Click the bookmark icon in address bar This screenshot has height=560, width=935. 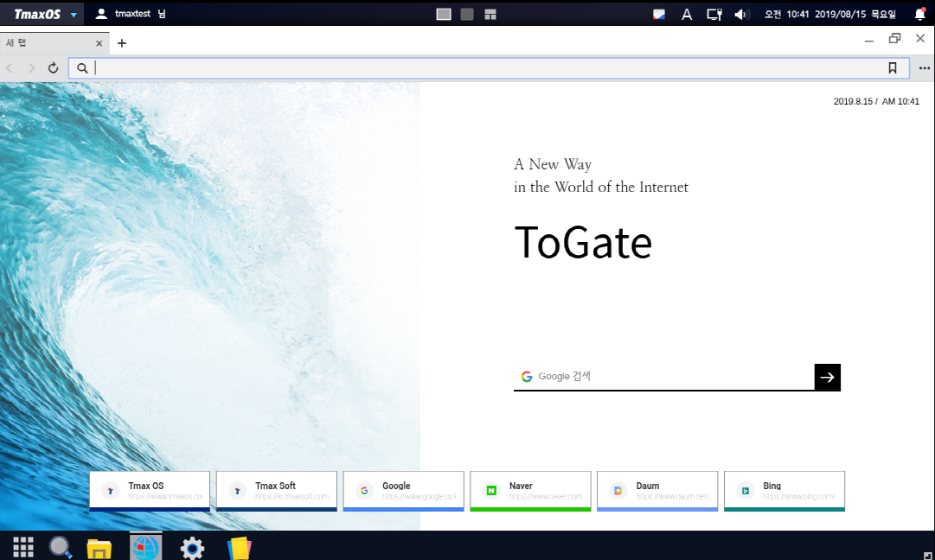893,68
